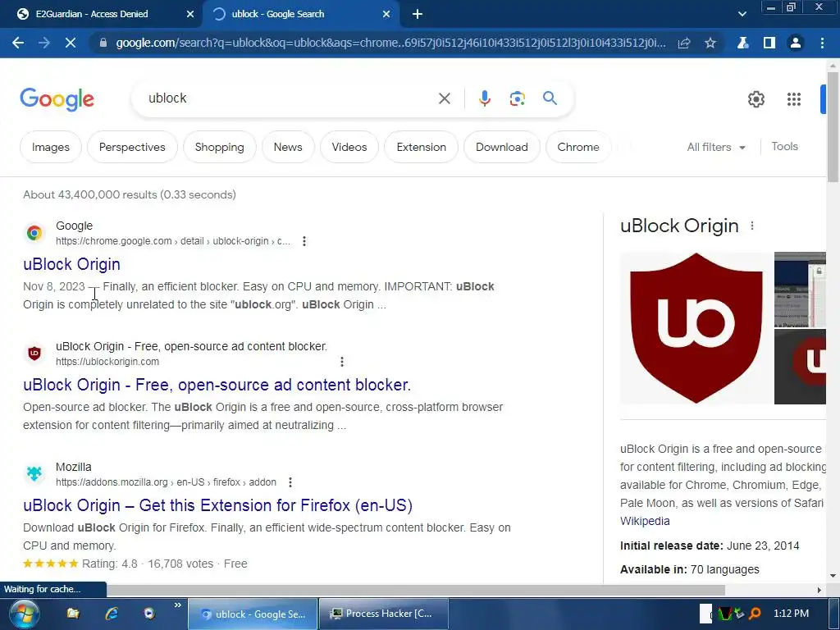Search by image with Google Lens icon
This screenshot has height=630, width=840.
(517, 98)
